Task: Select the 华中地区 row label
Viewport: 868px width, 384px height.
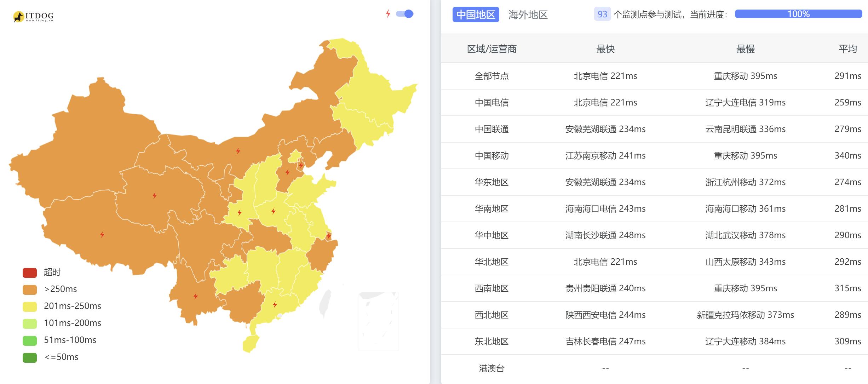Action: (x=492, y=235)
